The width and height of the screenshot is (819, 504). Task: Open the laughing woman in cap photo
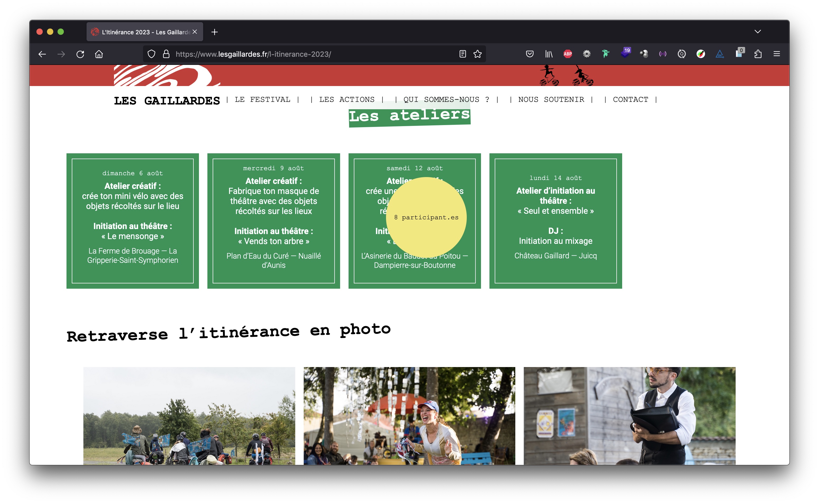point(409,416)
